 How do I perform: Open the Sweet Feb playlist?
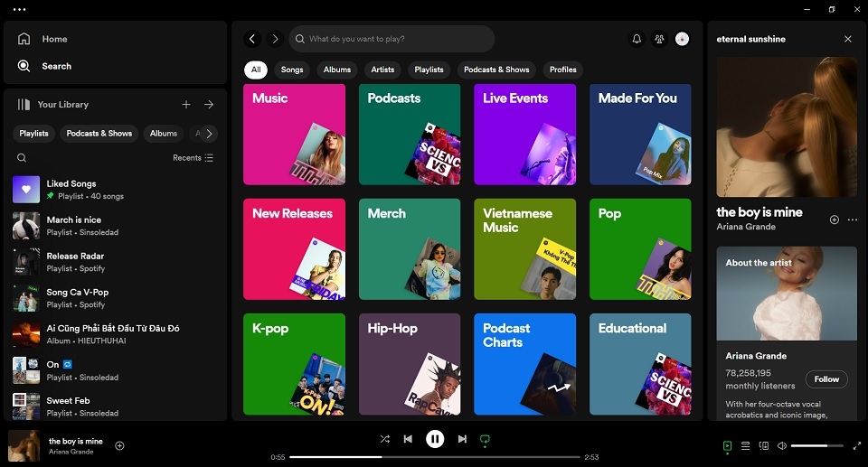click(115, 406)
